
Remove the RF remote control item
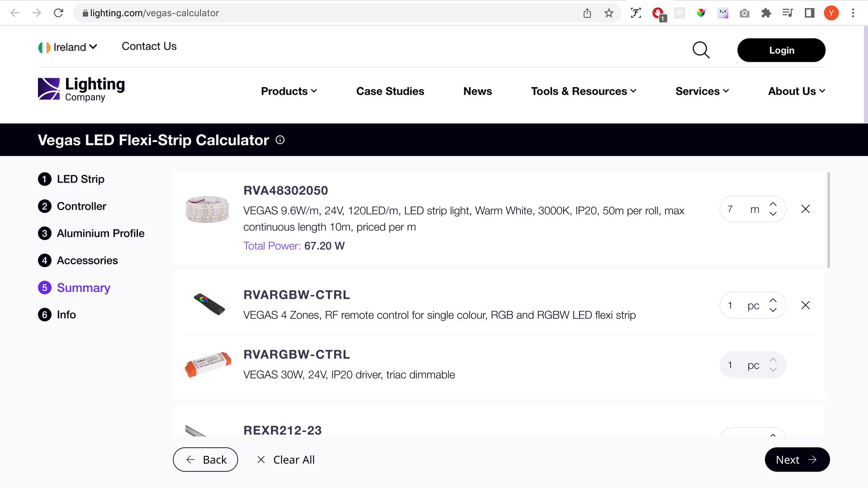805,305
